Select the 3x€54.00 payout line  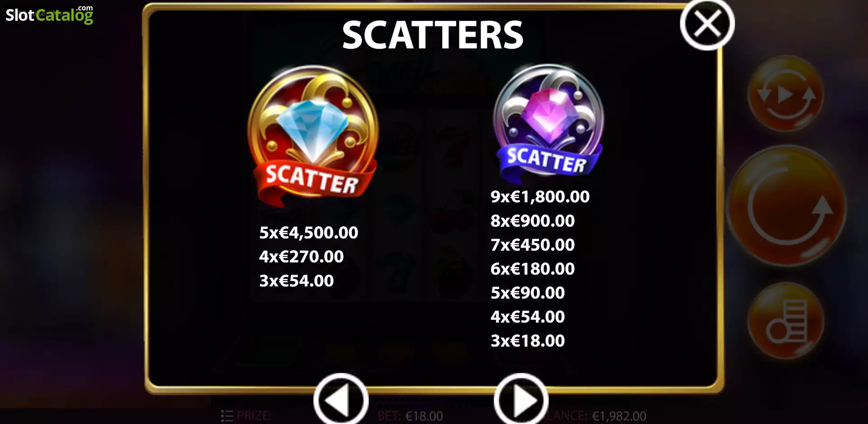[296, 281]
